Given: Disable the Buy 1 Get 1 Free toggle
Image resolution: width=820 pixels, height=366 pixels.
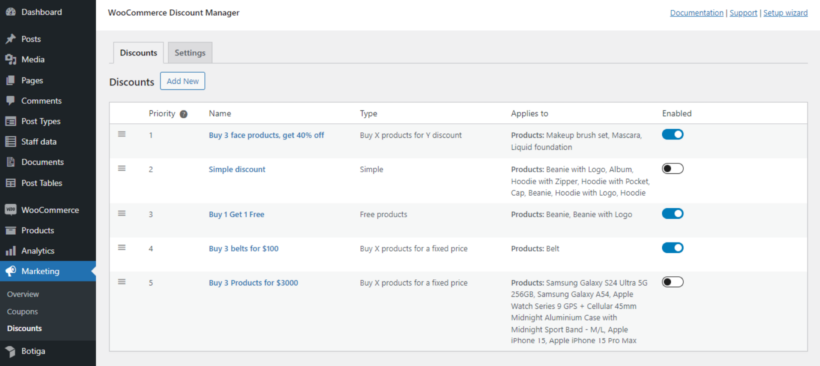Looking at the screenshot, I should (673, 214).
